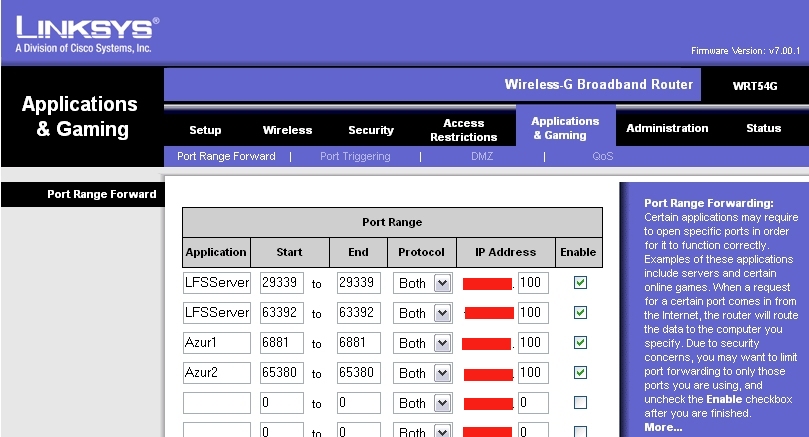The width and height of the screenshot is (809, 437).
Task: Click Application field containing Azur1
Action: coord(217,343)
